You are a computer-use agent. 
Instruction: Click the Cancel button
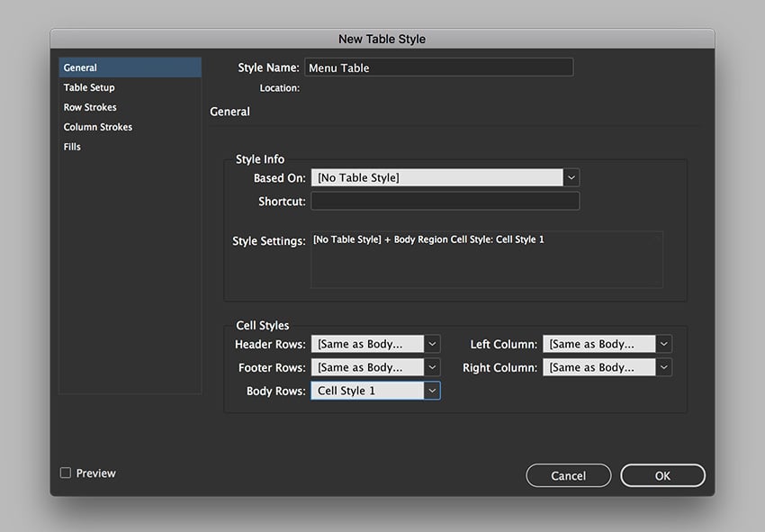pos(568,475)
